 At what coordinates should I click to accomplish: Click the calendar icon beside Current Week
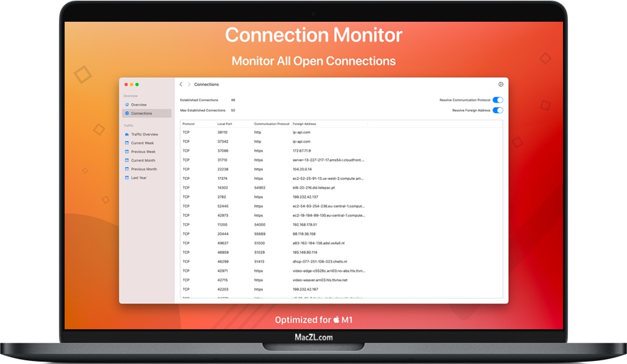pos(127,143)
